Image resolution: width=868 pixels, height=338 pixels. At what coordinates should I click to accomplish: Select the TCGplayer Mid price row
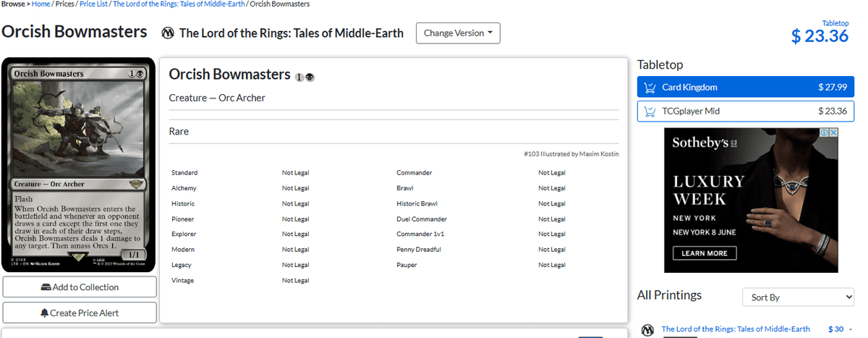click(746, 111)
